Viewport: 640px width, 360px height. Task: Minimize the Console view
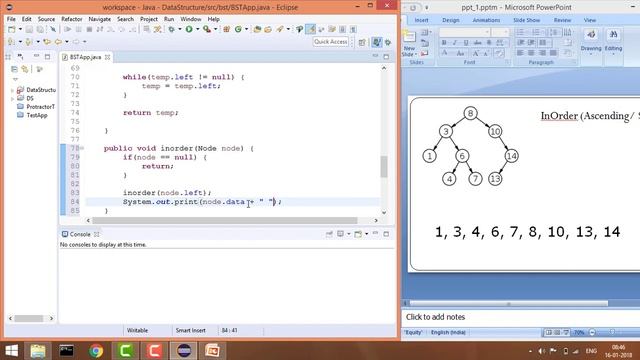point(375,233)
